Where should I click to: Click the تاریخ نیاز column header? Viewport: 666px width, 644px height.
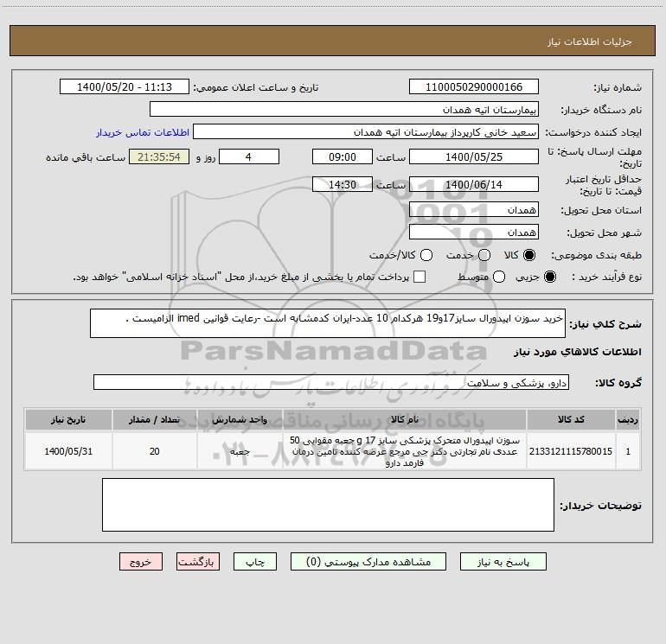click(x=68, y=419)
